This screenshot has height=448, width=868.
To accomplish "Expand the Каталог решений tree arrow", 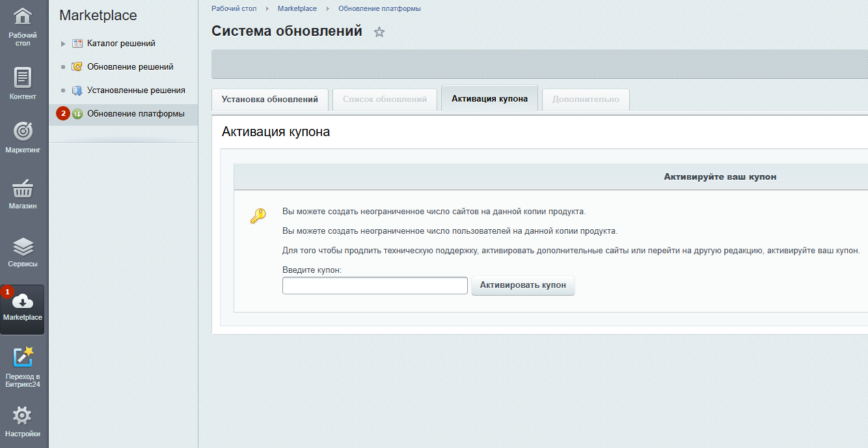I will click(x=63, y=44).
